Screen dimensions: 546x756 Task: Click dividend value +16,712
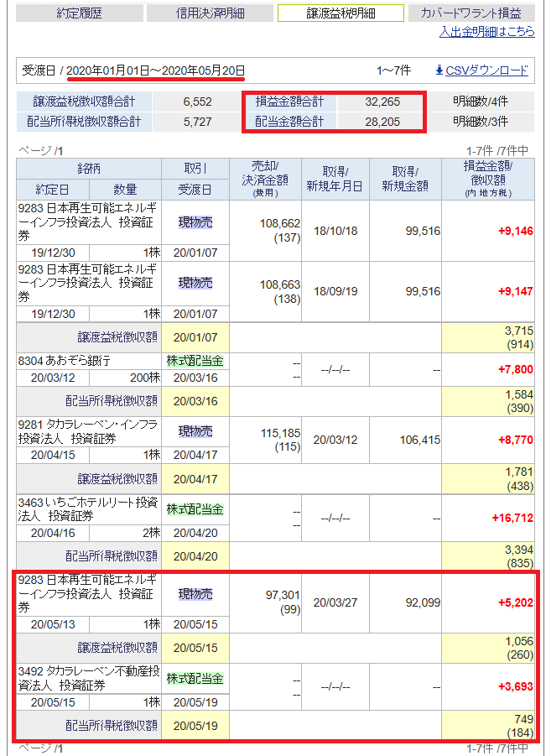point(512,519)
